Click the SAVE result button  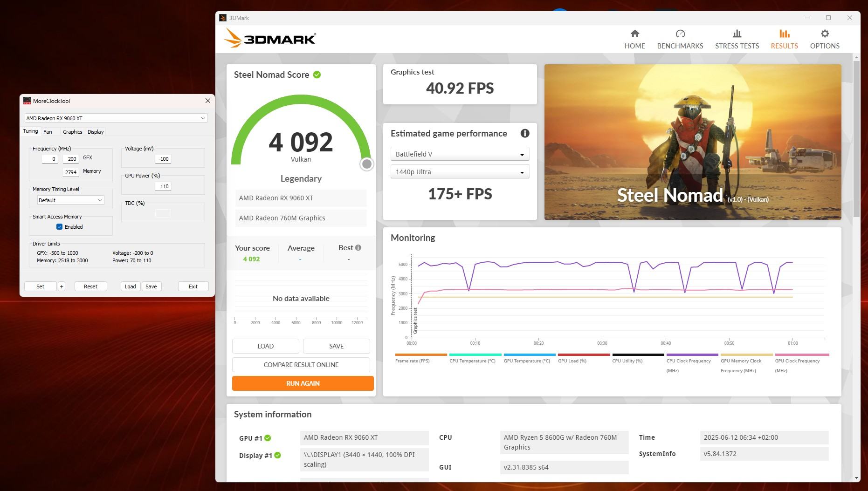pos(337,346)
